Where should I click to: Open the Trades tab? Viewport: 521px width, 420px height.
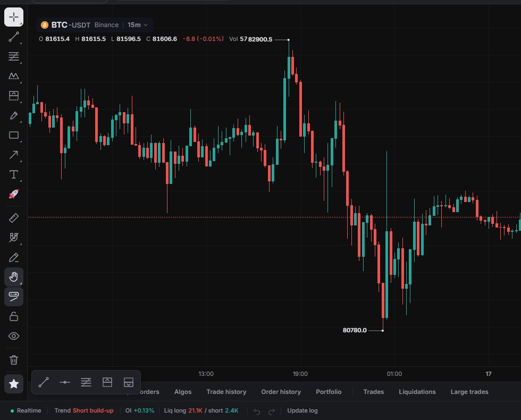373,392
